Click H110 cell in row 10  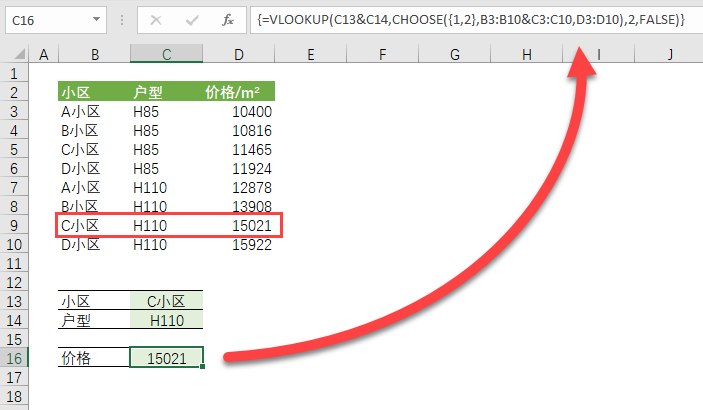coord(166,244)
